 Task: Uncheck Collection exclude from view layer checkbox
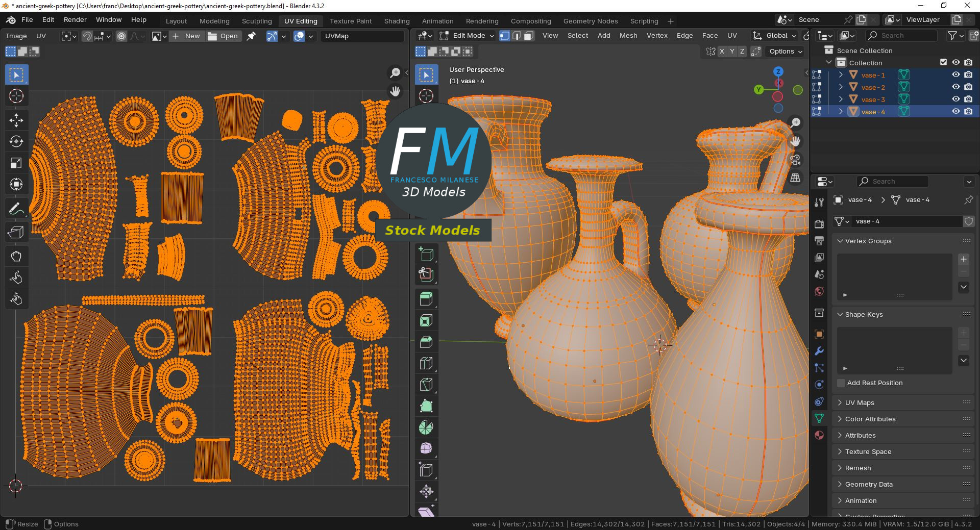943,62
